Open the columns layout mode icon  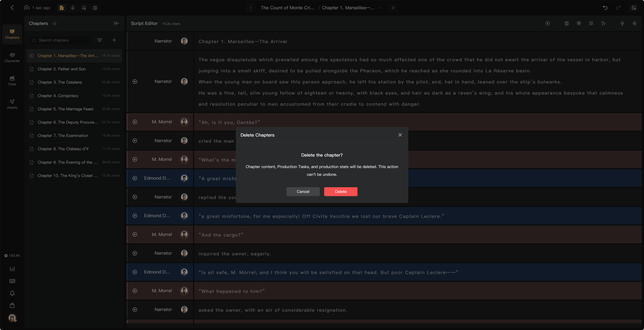pos(95,8)
